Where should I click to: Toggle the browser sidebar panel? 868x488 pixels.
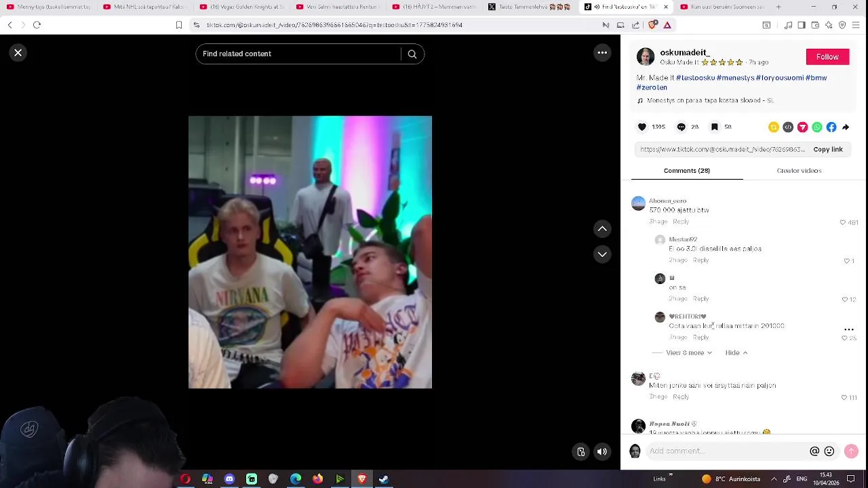802,25
